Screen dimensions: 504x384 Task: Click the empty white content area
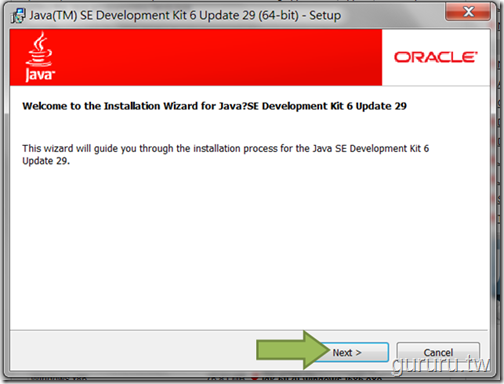(250, 247)
